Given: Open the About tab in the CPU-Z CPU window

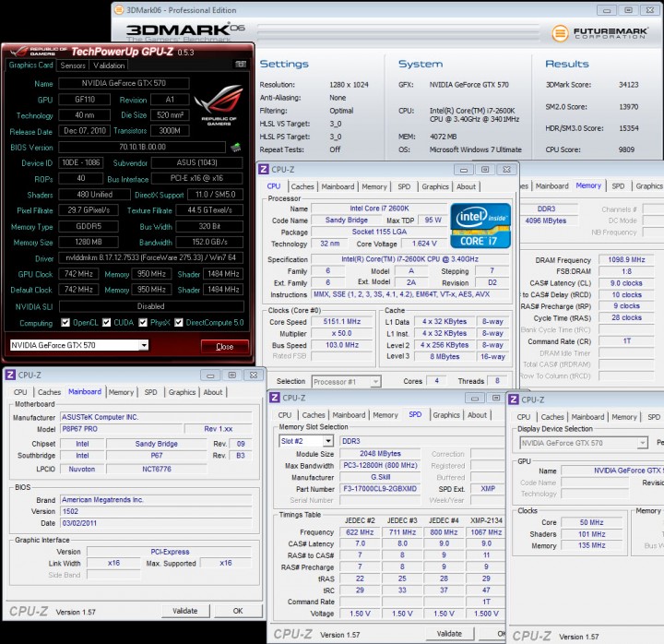Looking at the screenshot, I should click(466, 186).
